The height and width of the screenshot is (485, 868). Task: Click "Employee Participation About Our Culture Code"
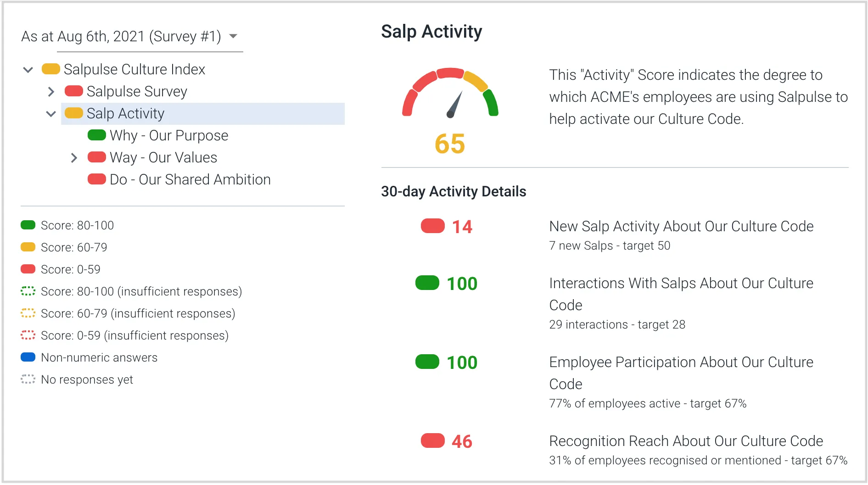[681, 373]
